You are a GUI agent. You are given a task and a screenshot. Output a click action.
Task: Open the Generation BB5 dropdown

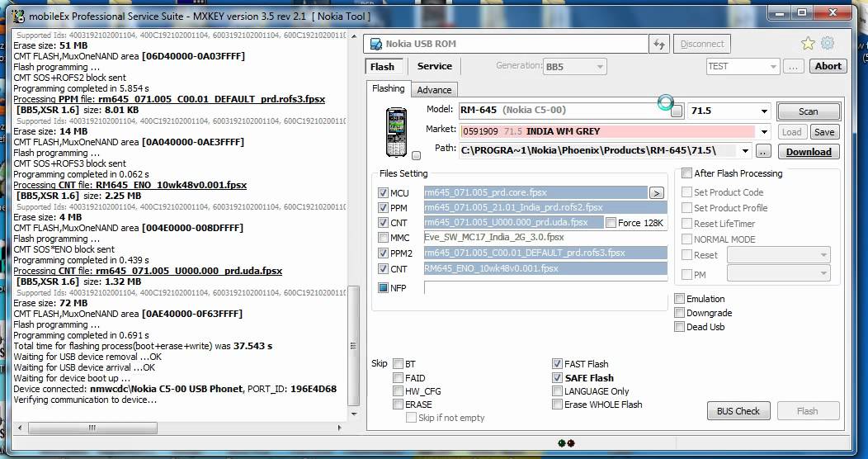pyautogui.click(x=574, y=67)
